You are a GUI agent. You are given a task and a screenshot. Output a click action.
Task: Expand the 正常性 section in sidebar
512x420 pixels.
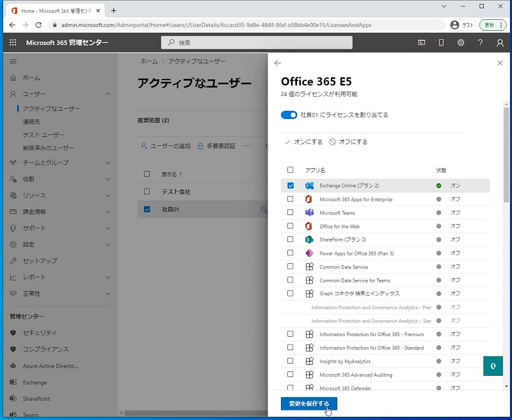tap(108, 293)
